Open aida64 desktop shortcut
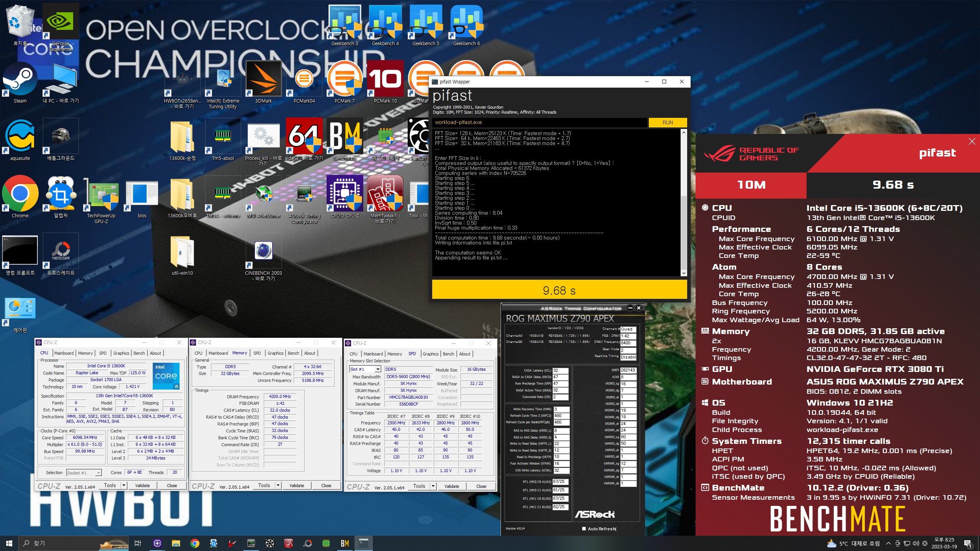The height and width of the screenshot is (551, 980). click(304, 140)
